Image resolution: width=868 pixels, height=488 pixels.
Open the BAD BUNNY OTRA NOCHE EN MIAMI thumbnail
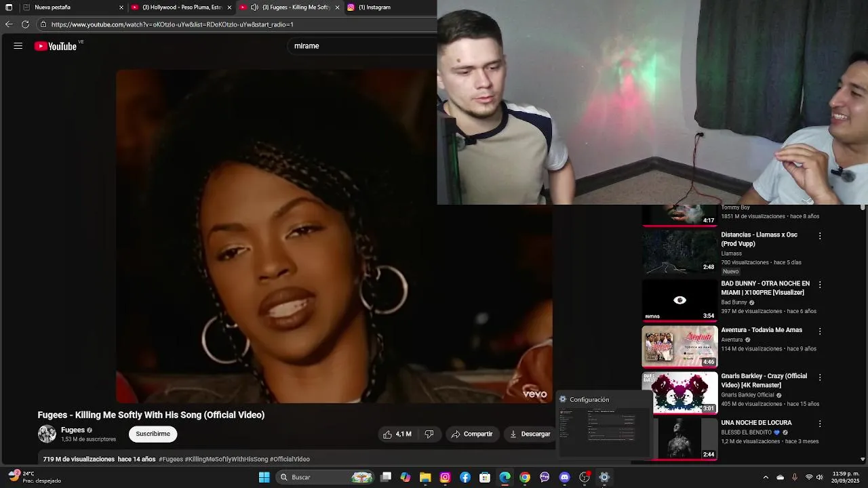(679, 300)
